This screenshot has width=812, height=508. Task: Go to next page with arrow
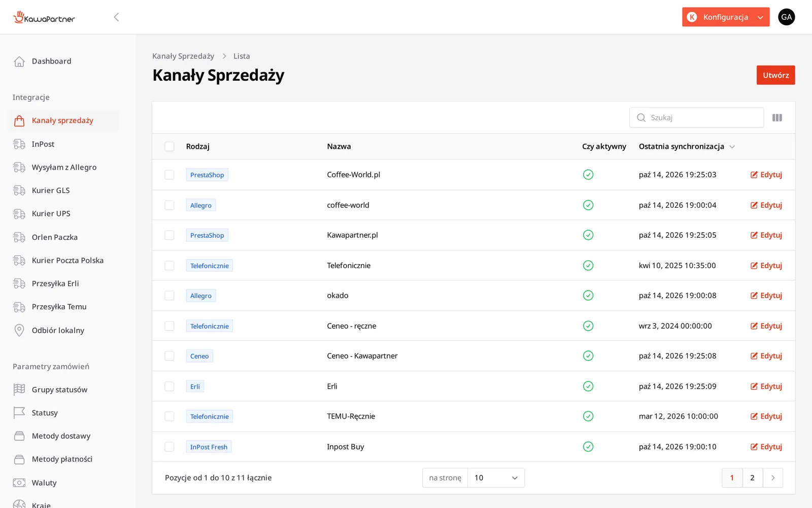tap(772, 478)
